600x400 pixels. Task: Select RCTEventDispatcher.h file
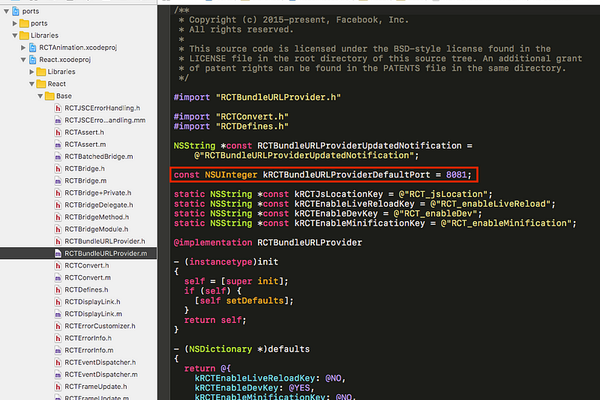[x=100, y=362]
